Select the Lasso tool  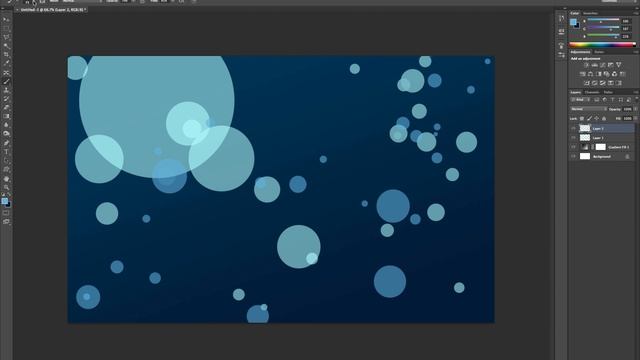(6, 37)
